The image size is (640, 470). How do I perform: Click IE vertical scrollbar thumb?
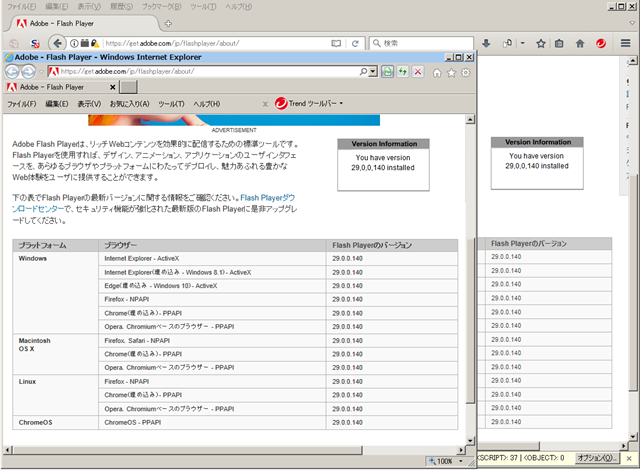pos(470,321)
